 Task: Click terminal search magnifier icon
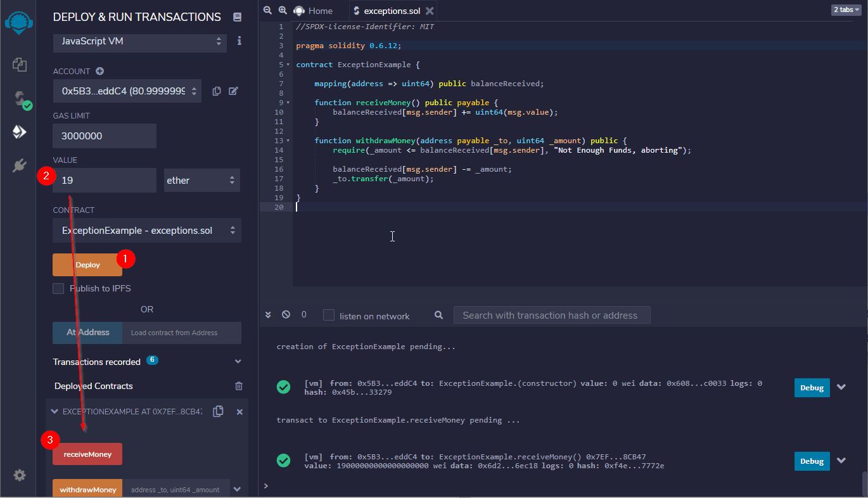tap(439, 315)
